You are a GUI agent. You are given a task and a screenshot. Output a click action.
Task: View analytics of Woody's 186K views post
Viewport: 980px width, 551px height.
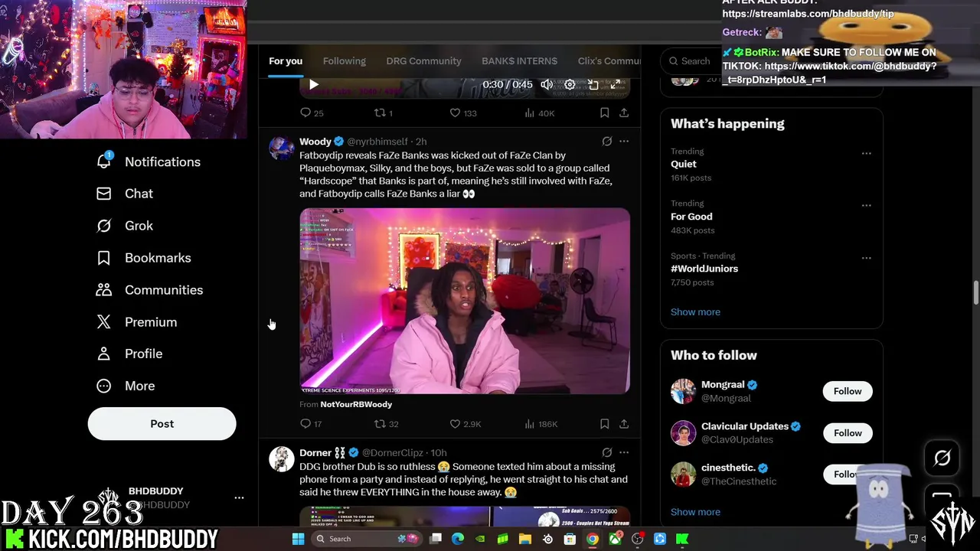(541, 424)
